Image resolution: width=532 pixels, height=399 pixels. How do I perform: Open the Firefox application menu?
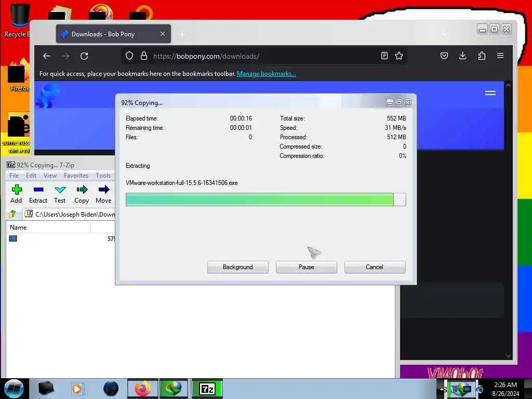click(500, 56)
